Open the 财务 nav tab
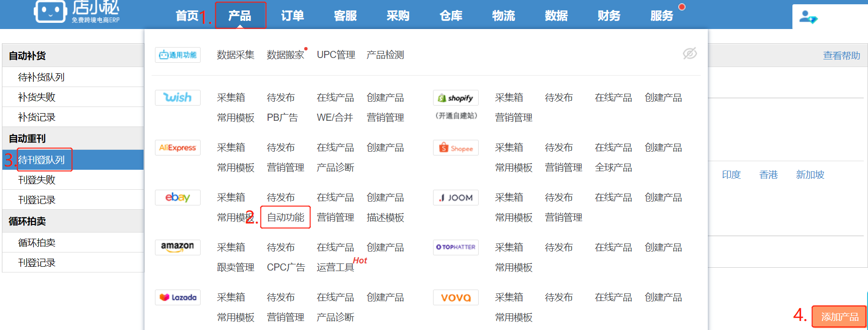Viewport: 868px width, 330px height. tap(609, 16)
